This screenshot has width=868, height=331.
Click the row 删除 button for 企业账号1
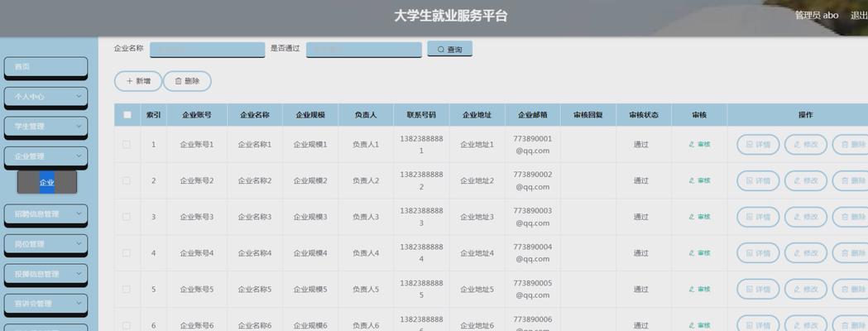coord(851,145)
